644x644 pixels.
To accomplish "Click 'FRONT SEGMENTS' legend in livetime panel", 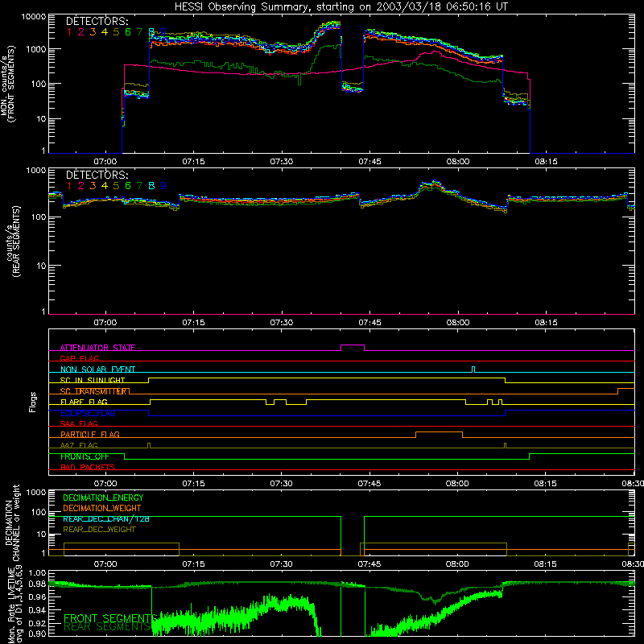I will click(x=110, y=618).
